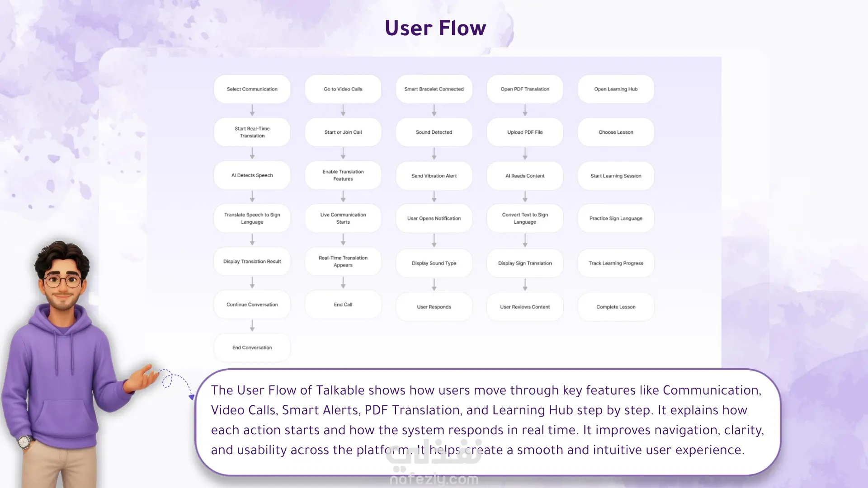Select the User Reviews Content node
Image resolution: width=868 pixels, height=488 pixels.
coord(525,307)
